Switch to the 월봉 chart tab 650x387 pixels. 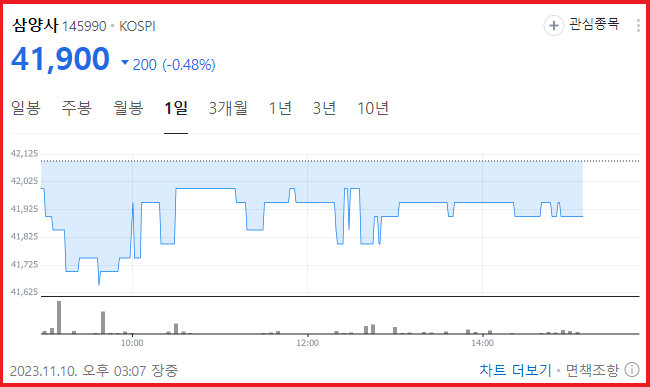point(128,108)
